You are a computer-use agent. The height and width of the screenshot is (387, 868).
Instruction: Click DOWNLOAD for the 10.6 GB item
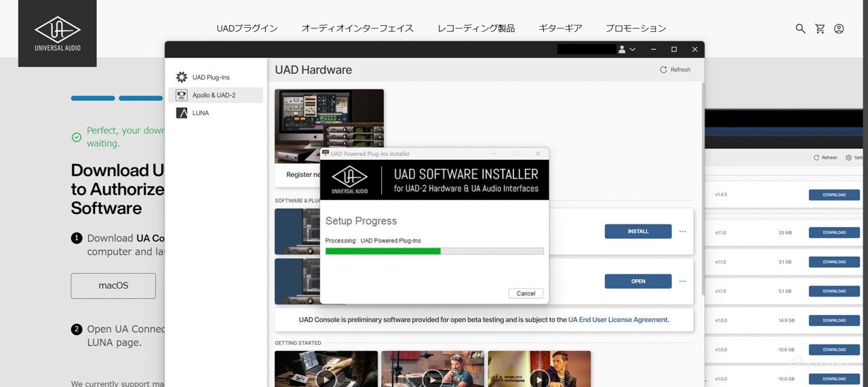pyautogui.click(x=834, y=350)
